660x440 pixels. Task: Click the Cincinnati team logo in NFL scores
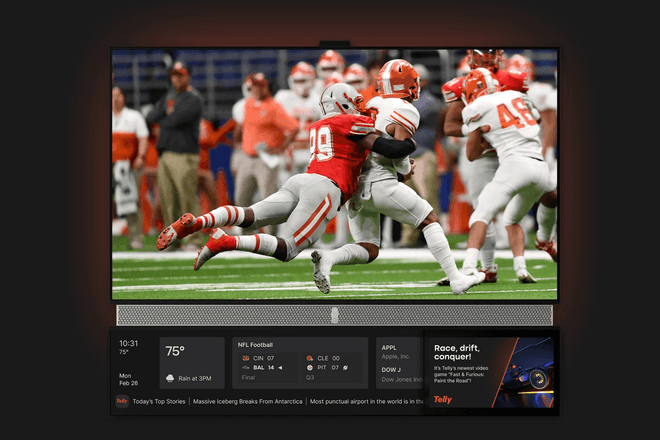pyautogui.click(x=243, y=357)
